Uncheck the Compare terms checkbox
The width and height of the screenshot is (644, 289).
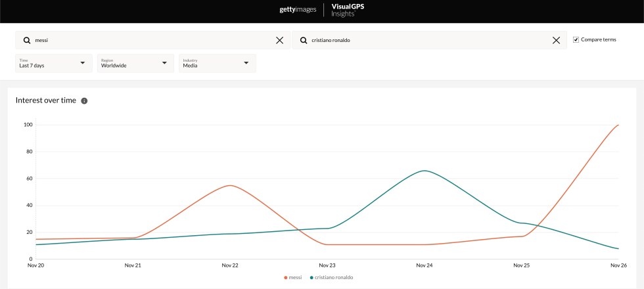(576, 39)
